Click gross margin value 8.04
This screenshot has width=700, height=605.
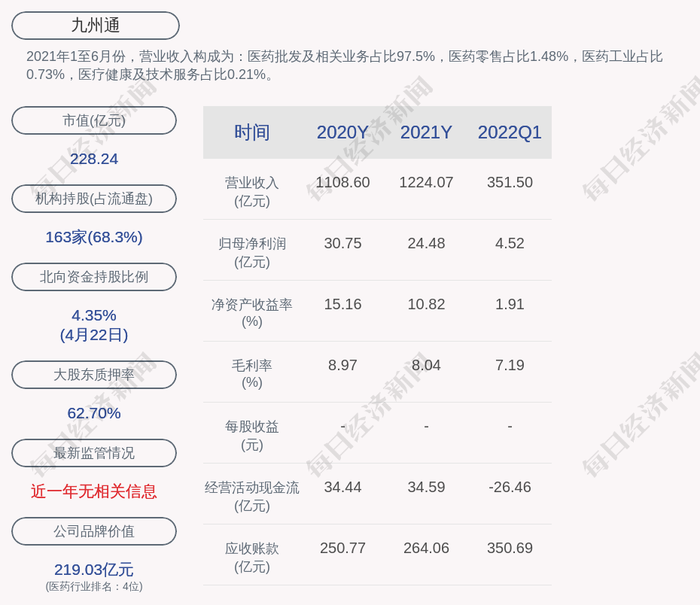click(x=426, y=366)
